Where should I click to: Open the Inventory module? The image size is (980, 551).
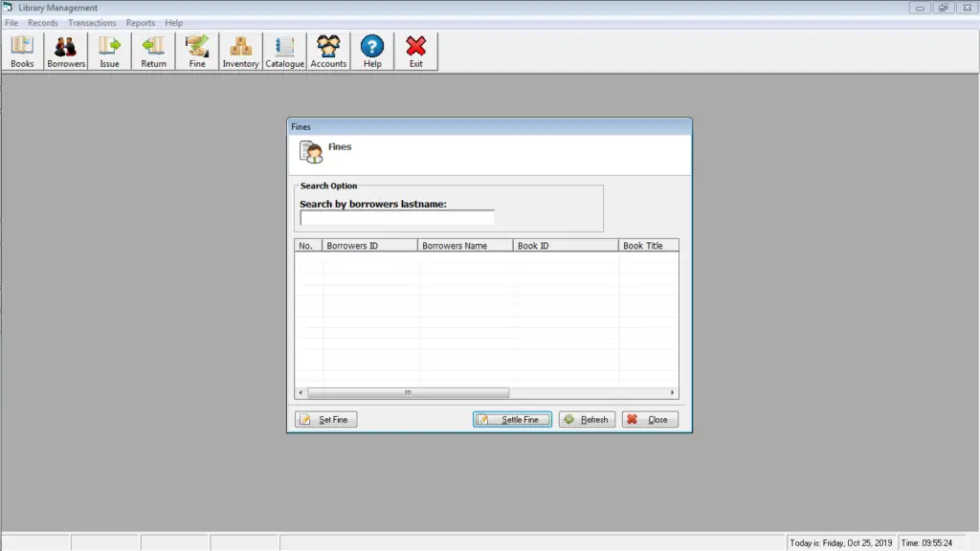pos(240,50)
